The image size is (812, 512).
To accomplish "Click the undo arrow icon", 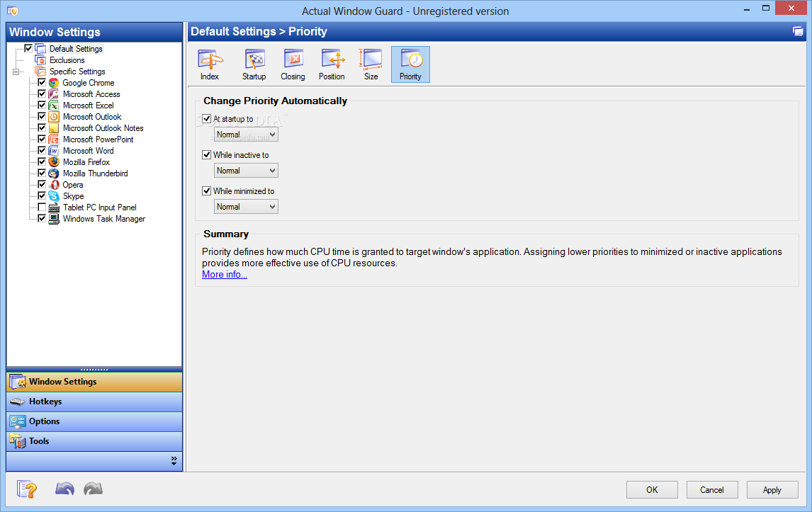I will pyautogui.click(x=64, y=489).
